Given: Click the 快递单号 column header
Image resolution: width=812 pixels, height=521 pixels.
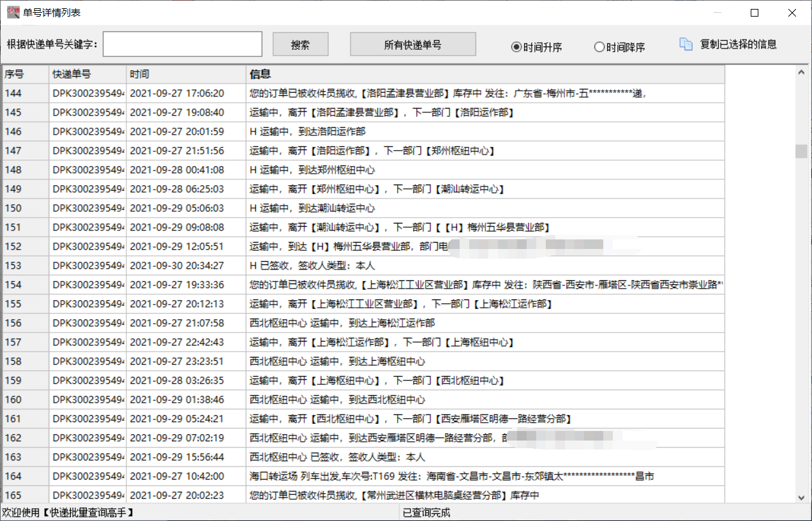Looking at the screenshot, I should (x=87, y=74).
